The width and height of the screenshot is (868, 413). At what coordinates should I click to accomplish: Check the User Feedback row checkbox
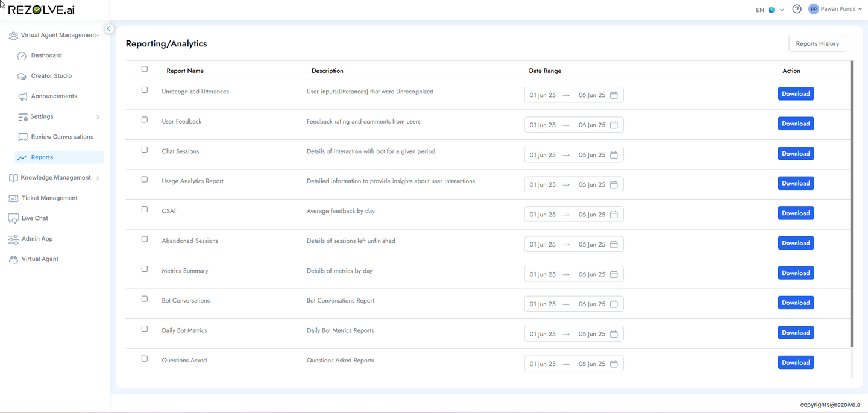144,119
